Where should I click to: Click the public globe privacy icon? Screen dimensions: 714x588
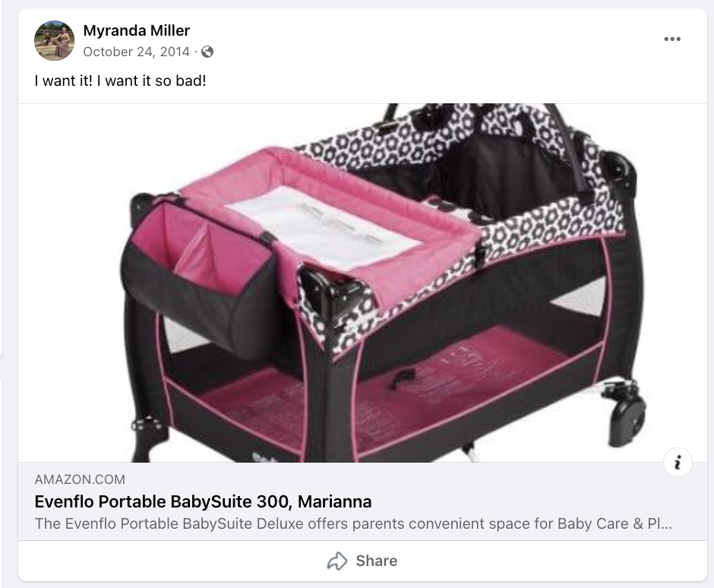[207, 52]
